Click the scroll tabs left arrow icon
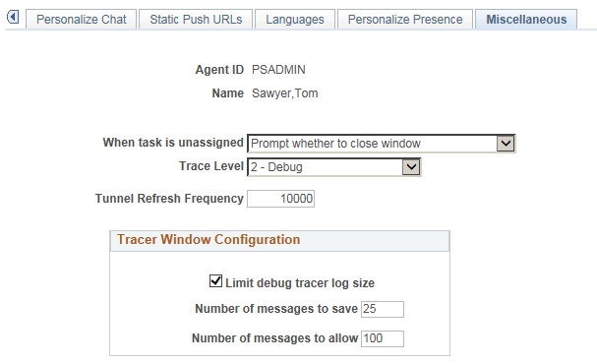 click(13, 17)
